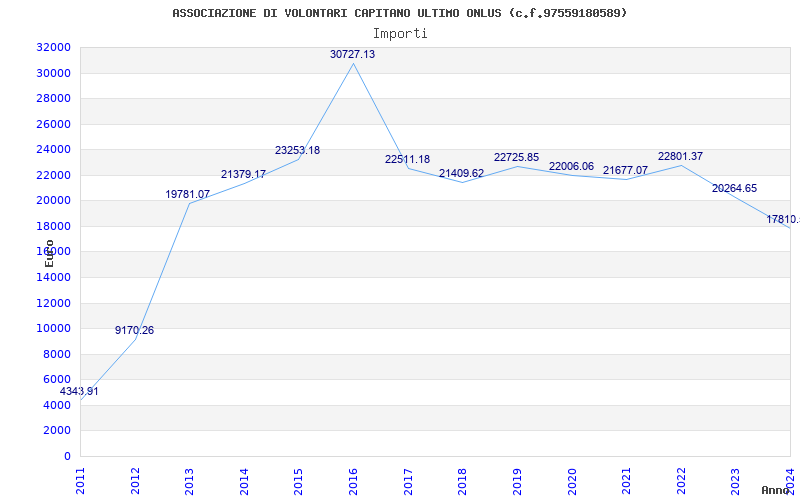This screenshot has height=500, width=800.
Task: Select the 22000 y-axis tick label
Action: click(x=54, y=175)
